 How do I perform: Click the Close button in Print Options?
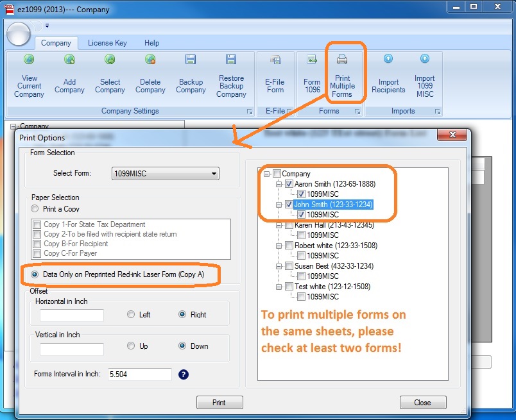tap(423, 403)
